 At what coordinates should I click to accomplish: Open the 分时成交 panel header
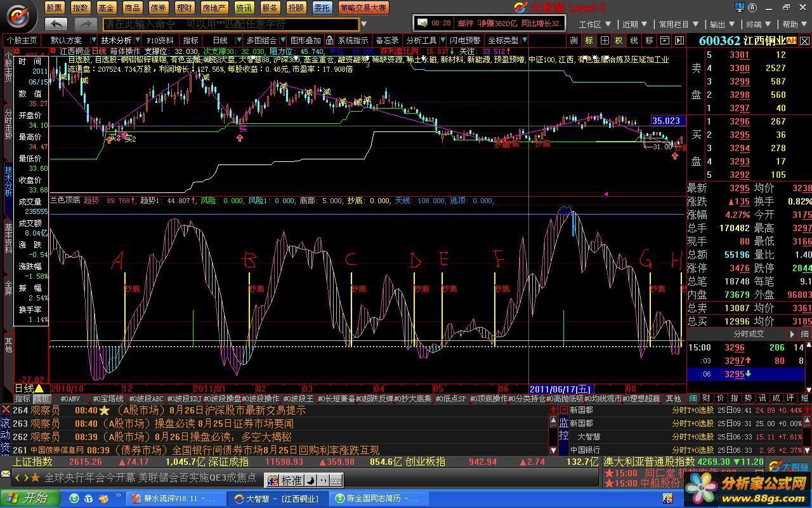coord(749,334)
